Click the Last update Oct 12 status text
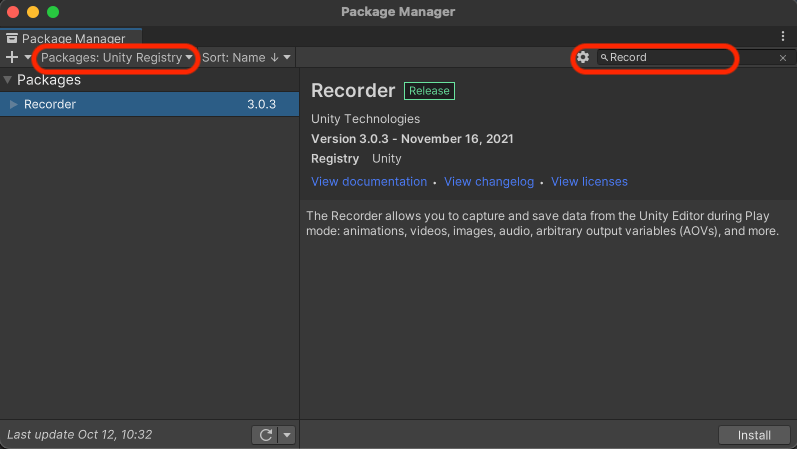This screenshot has height=449, width=797. point(79,435)
